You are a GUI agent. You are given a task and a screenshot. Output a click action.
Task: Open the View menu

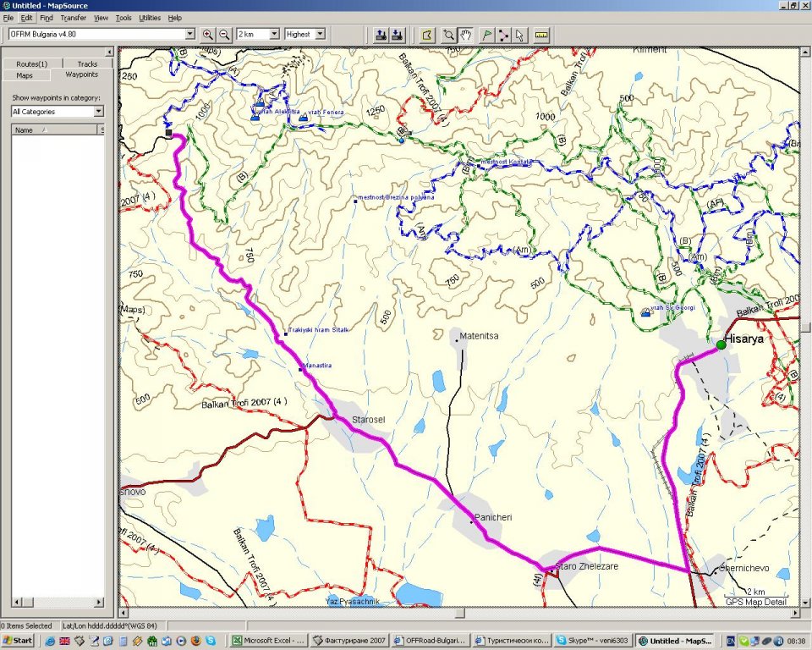point(101,18)
